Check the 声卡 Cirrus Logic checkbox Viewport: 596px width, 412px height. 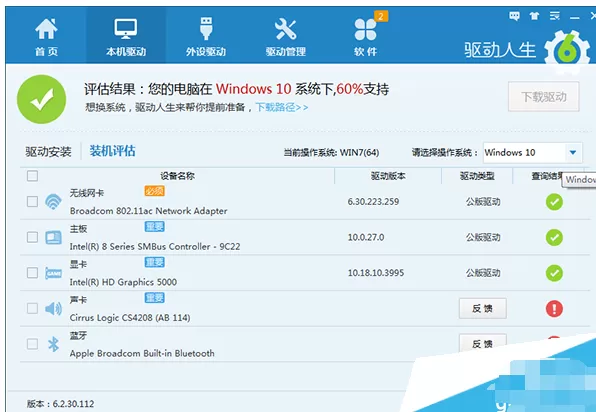pos(32,308)
